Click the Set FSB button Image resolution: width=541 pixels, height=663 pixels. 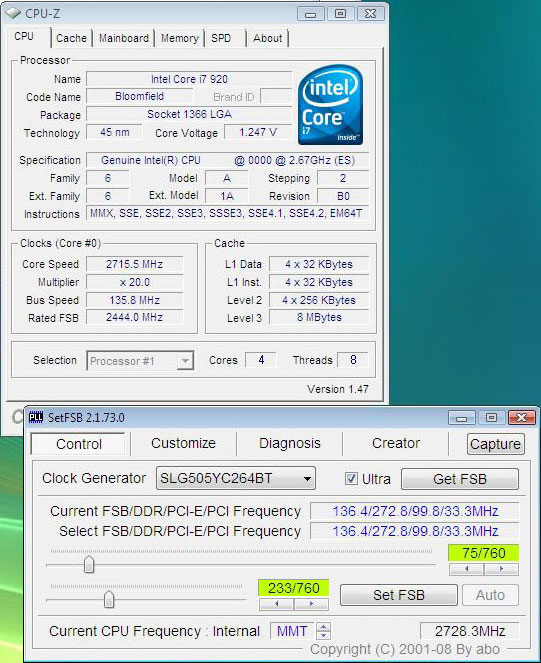click(398, 595)
